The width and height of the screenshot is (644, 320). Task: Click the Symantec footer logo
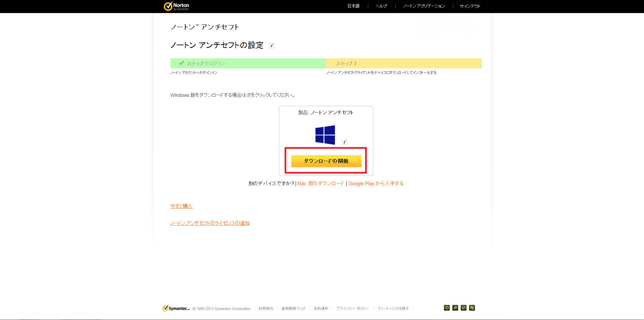pos(176,308)
